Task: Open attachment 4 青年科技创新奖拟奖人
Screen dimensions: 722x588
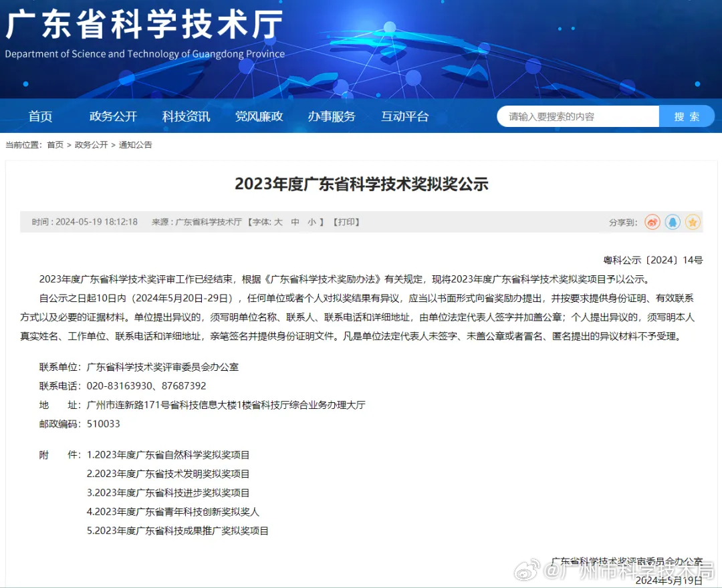Action: tap(169, 512)
